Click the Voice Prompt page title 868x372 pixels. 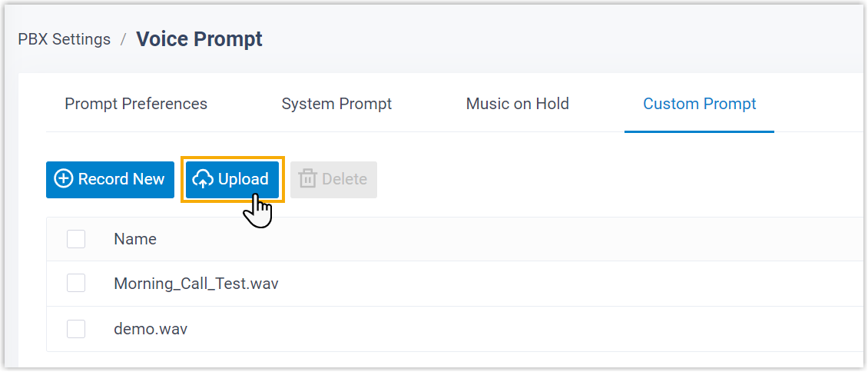(199, 39)
